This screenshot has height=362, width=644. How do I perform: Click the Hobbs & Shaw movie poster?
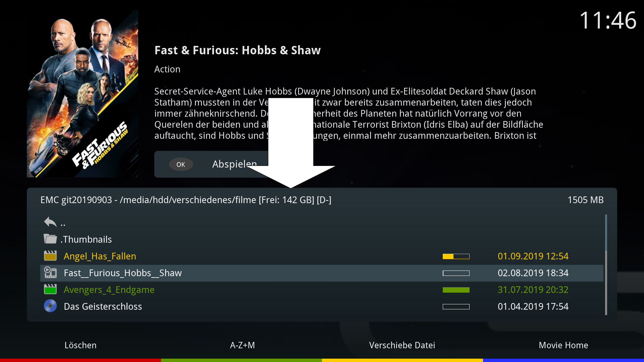pos(83,94)
